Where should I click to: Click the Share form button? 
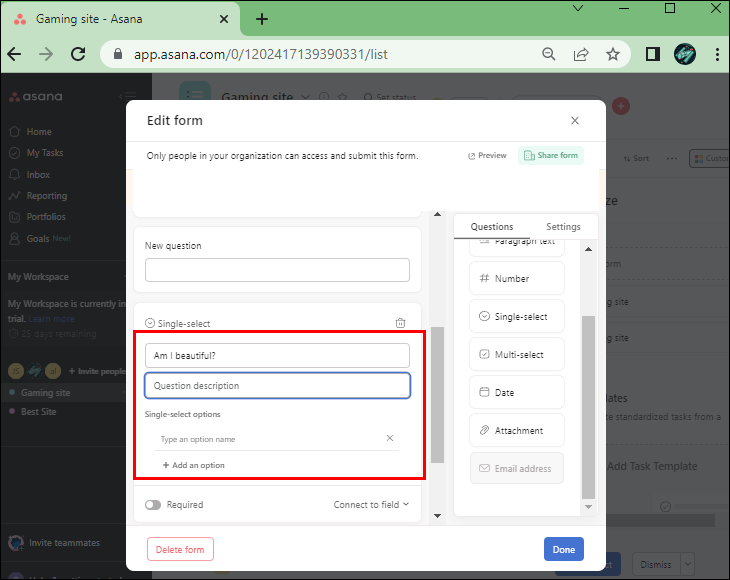551,156
